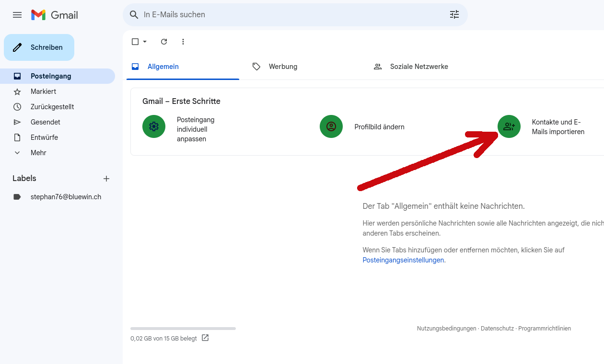The image size is (604, 364).
Task: Switch to the Werbung tab
Action: pyautogui.click(x=283, y=67)
